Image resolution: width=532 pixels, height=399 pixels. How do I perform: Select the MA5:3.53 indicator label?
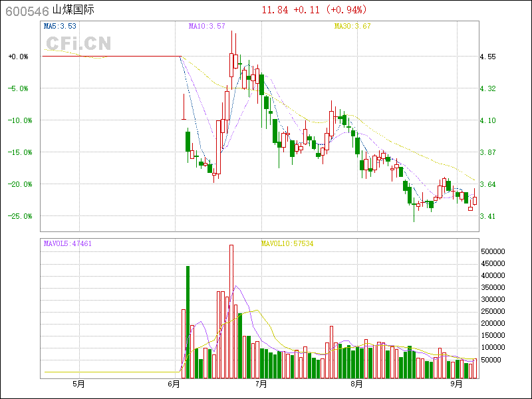point(60,26)
